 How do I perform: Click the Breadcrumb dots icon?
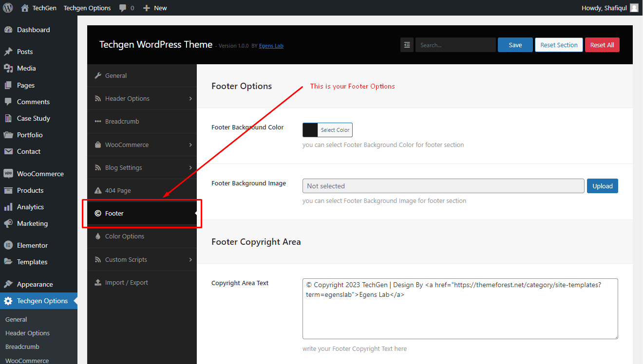97,122
